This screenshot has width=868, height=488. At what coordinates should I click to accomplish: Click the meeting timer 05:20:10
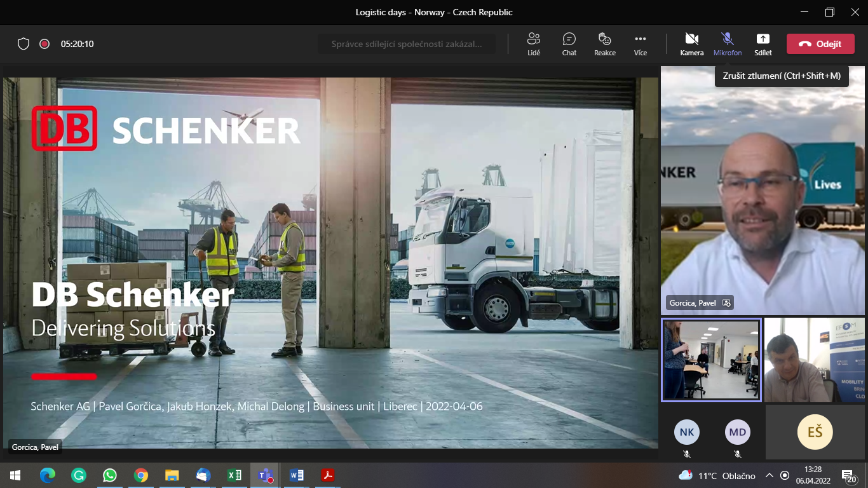coord(78,44)
